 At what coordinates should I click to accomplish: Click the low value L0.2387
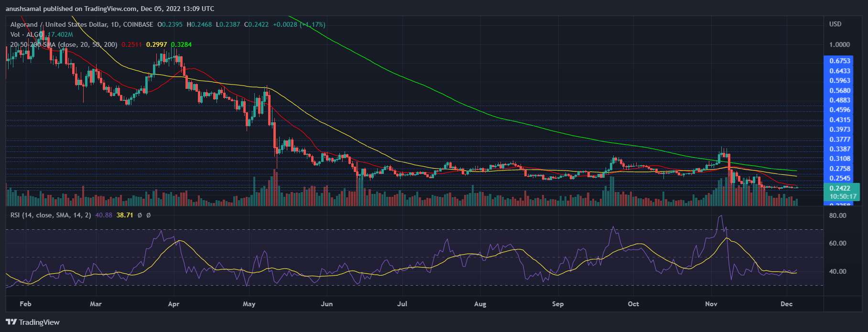[x=228, y=24]
